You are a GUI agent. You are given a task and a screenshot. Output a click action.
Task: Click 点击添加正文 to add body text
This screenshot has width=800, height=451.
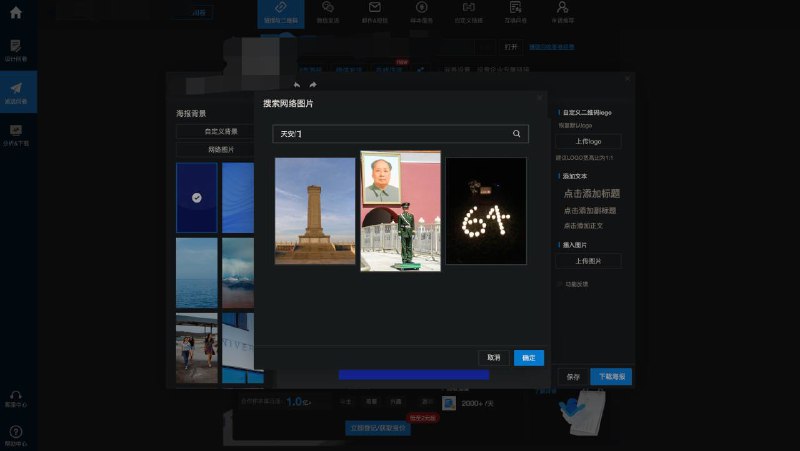click(x=583, y=226)
